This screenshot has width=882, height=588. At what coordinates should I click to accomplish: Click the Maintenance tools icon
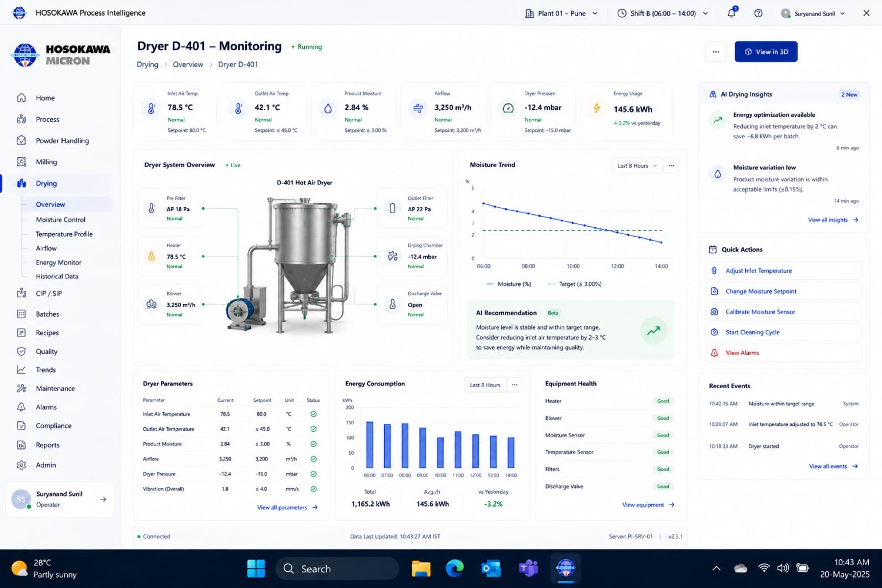22,389
